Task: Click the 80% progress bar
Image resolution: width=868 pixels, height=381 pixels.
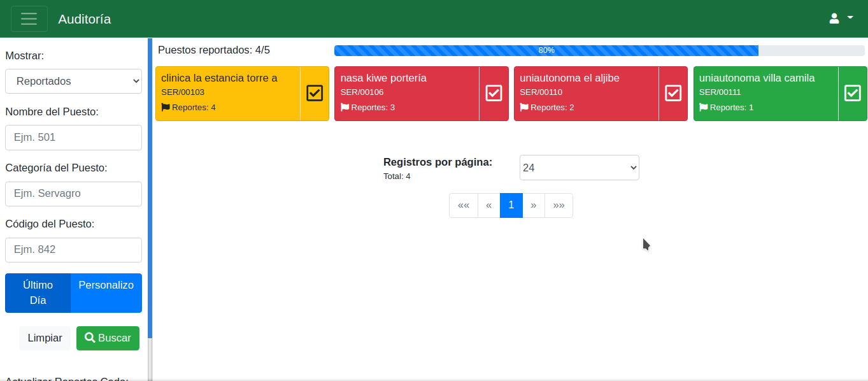Action: pyautogui.click(x=546, y=50)
